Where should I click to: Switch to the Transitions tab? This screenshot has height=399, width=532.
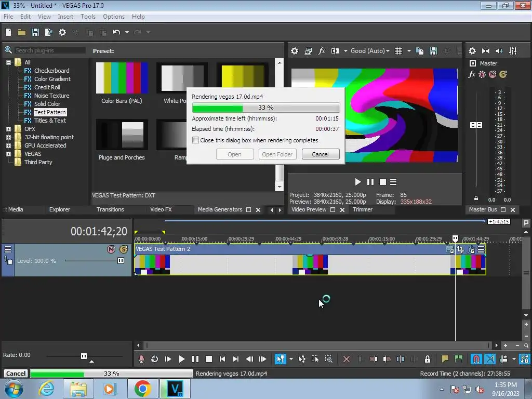[x=110, y=210]
